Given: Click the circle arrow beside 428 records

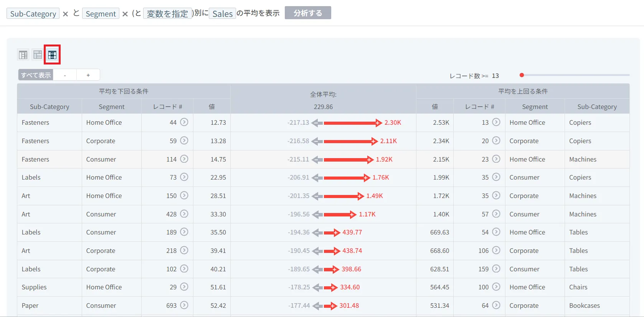Looking at the screenshot, I should (184, 214).
